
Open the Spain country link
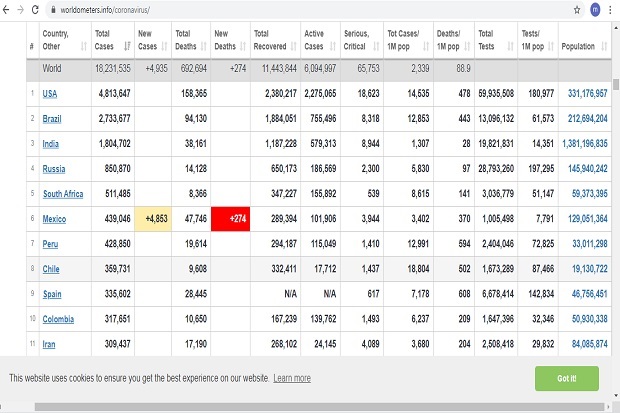coord(52,294)
